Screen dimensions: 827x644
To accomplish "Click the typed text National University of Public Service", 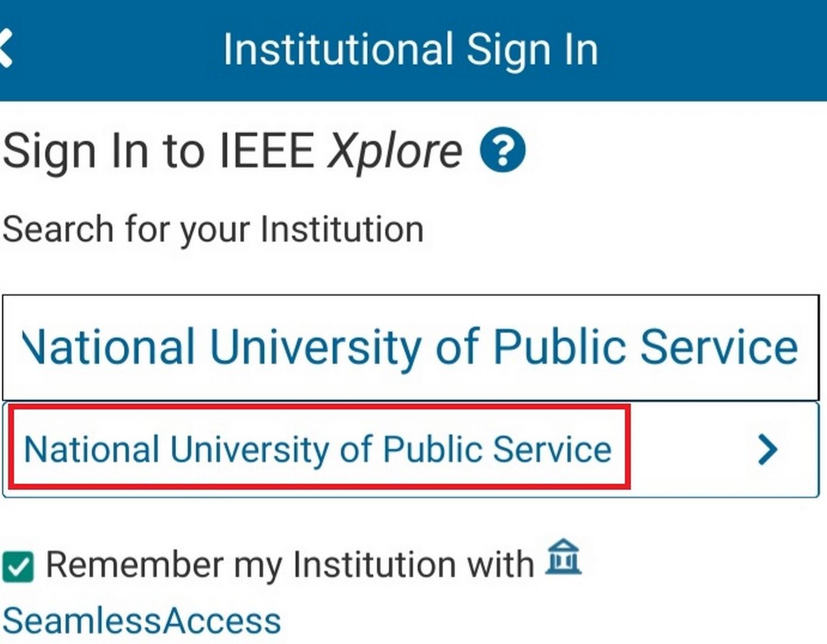I will pos(410,348).
